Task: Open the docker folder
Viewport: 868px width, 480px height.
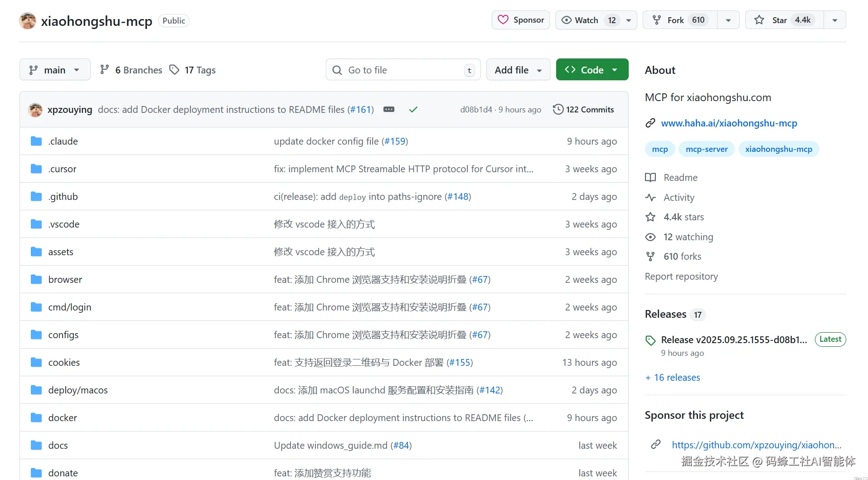Action: tap(63, 418)
